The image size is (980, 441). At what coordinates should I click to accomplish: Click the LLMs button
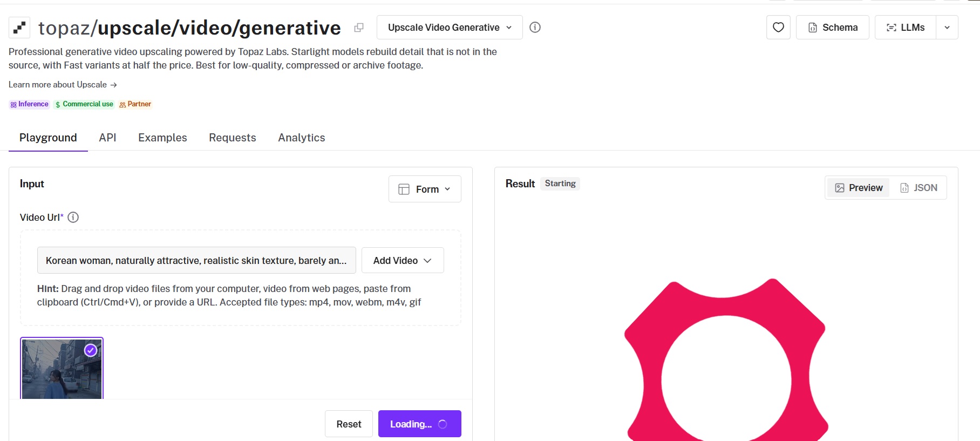(x=905, y=28)
